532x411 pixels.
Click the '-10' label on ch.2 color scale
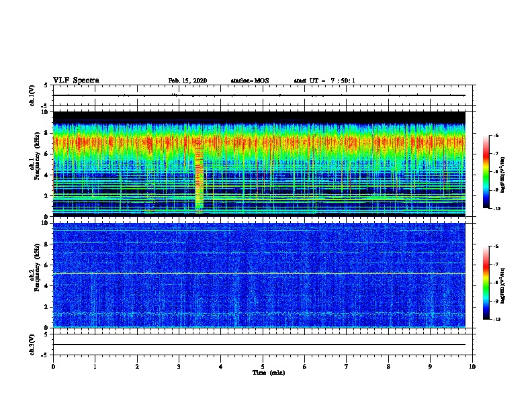(x=496, y=320)
